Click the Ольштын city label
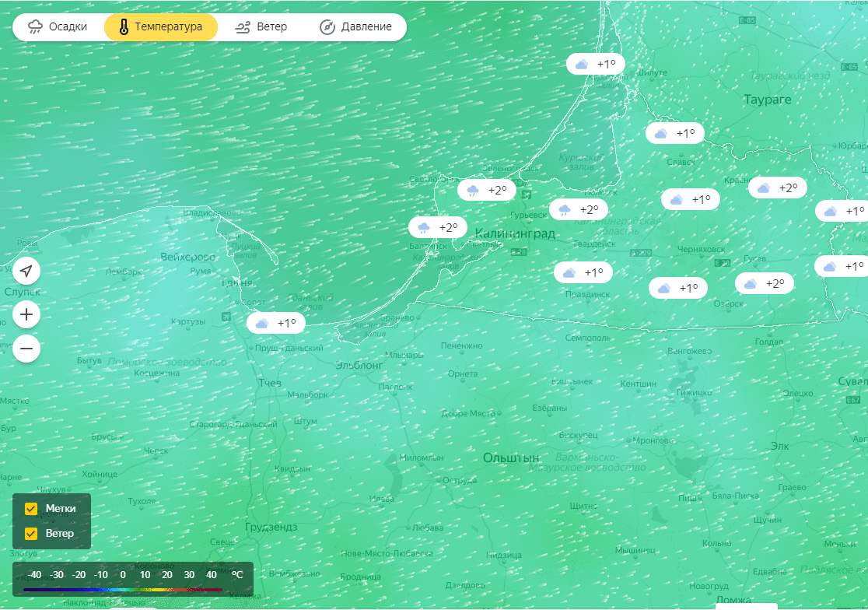 coord(511,457)
